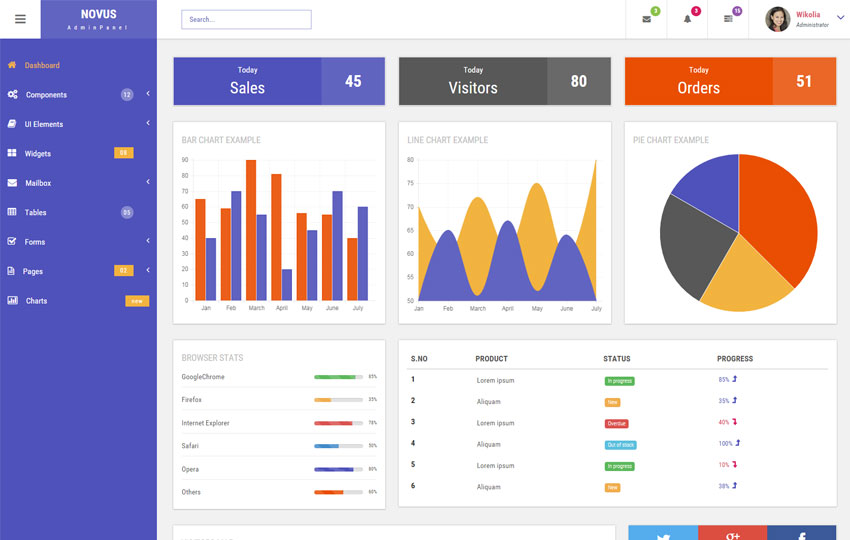
Task: Open the tasks list icon in header
Action: coord(728,19)
